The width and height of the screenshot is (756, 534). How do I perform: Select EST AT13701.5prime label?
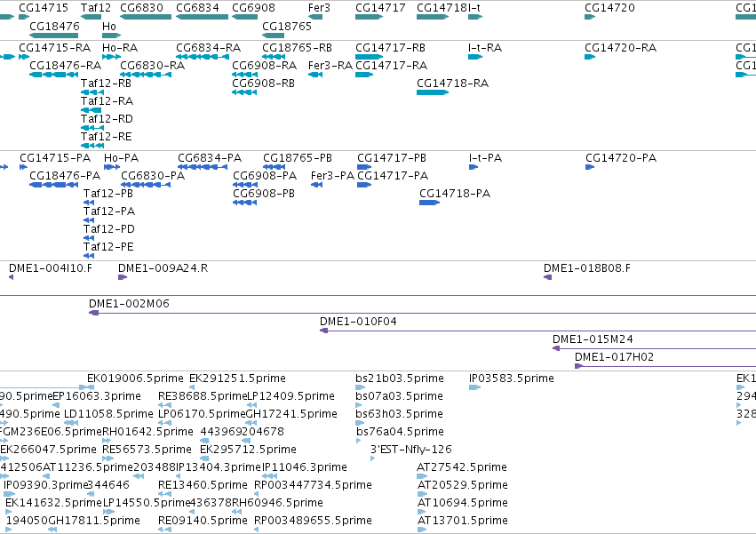click(x=462, y=521)
